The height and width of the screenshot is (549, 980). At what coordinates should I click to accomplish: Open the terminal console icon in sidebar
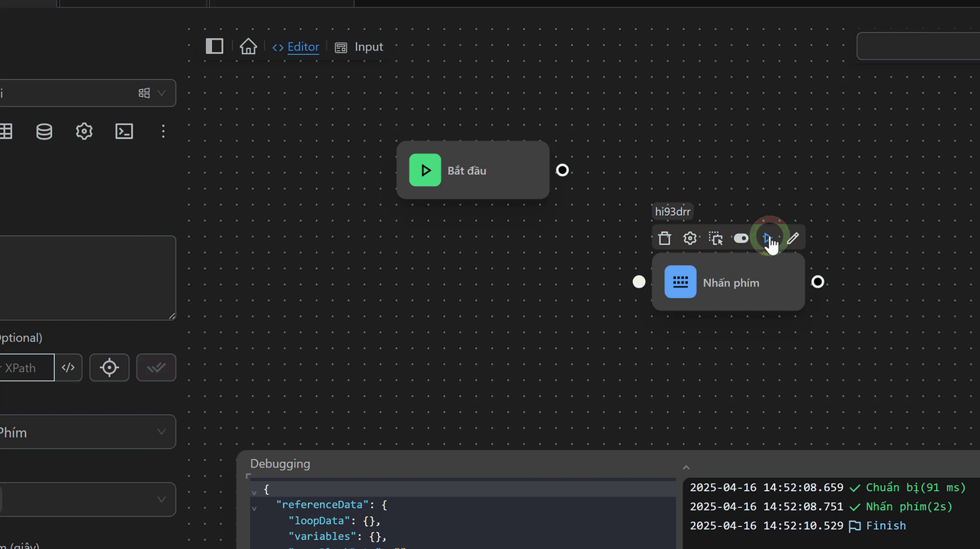[x=124, y=132]
